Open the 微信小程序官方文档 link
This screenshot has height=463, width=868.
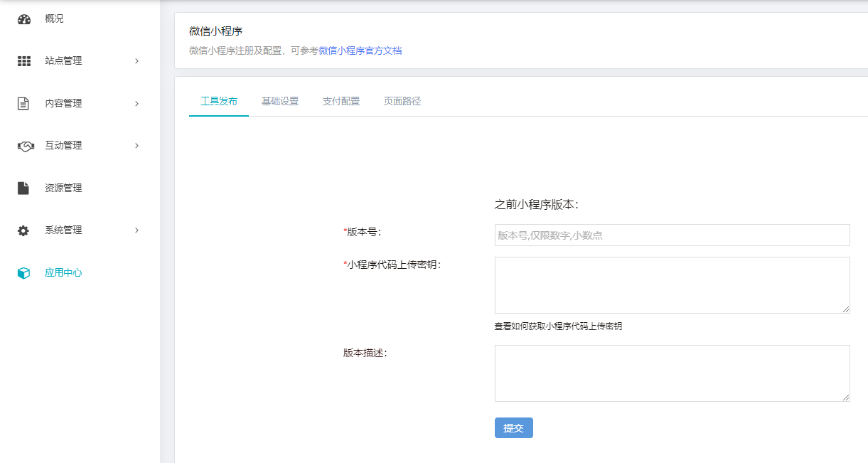[x=360, y=51]
